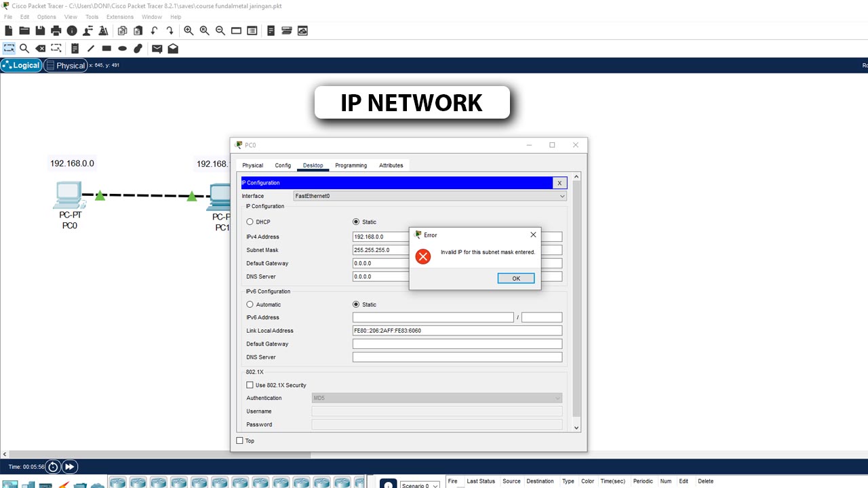Screen dimensions: 868x488
Task: Expand the MD5 authentication dropdown
Action: tap(437, 398)
